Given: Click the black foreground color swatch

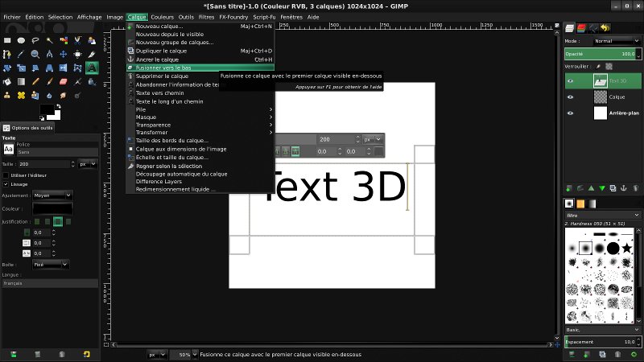Looking at the screenshot, I should [47, 110].
